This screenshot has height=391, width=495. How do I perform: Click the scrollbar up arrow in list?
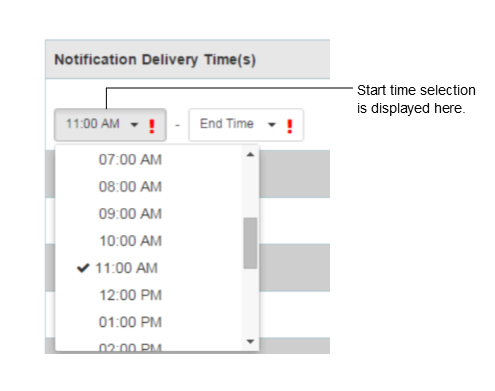[x=250, y=154]
